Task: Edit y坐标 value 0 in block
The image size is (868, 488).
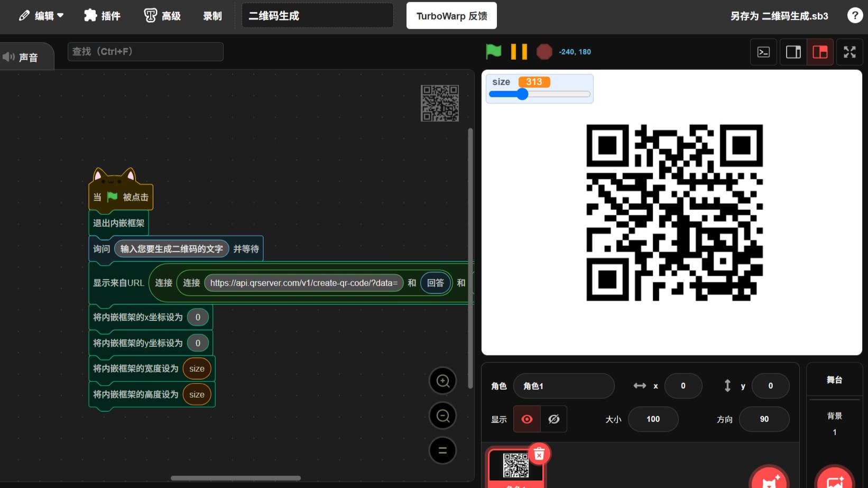Action: click(198, 343)
